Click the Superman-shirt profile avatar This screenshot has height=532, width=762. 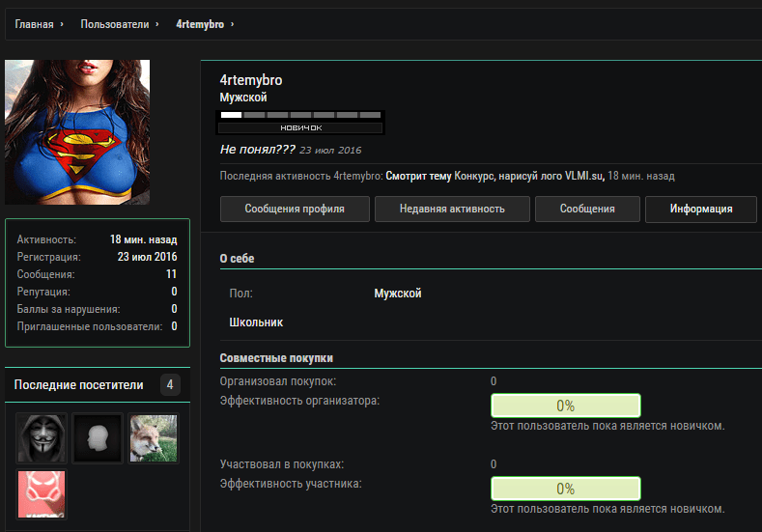click(x=77, y=131)
